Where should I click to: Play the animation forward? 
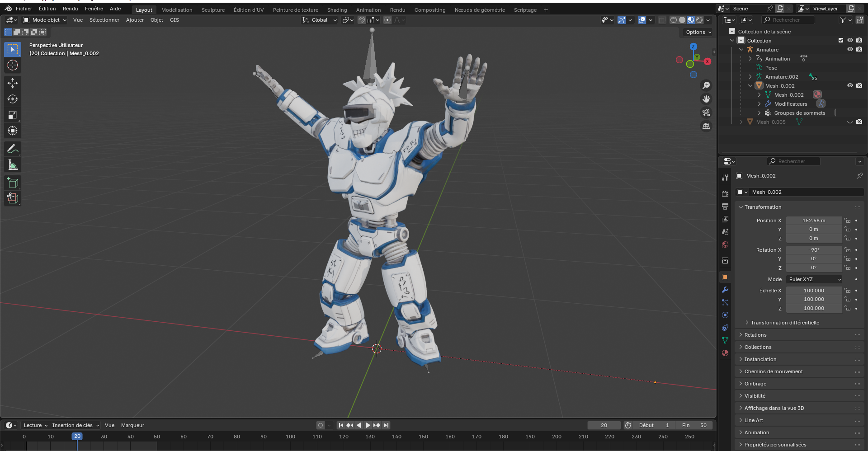tap(368, 425)
